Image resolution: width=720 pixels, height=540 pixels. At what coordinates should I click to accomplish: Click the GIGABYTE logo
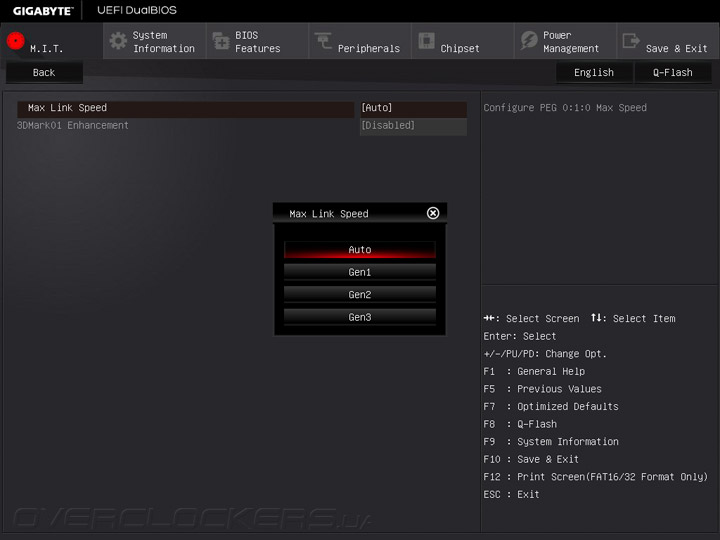43,11
